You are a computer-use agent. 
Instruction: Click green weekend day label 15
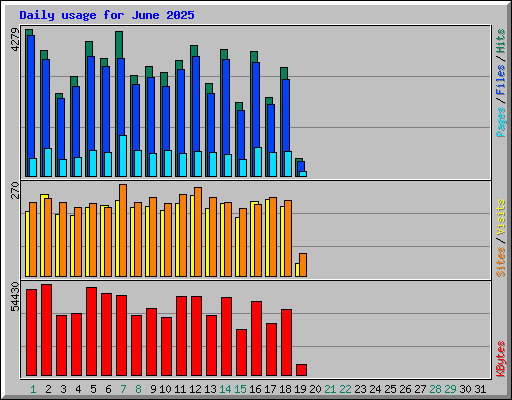tap(240, 389)
